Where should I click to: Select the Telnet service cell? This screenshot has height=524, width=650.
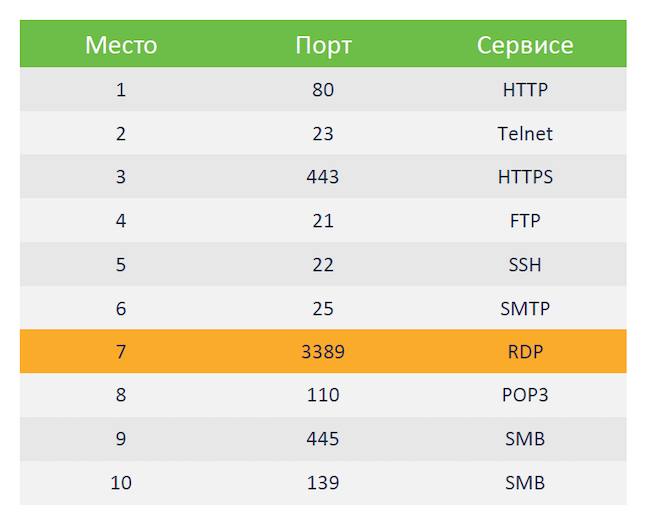(x=525, y=133)
